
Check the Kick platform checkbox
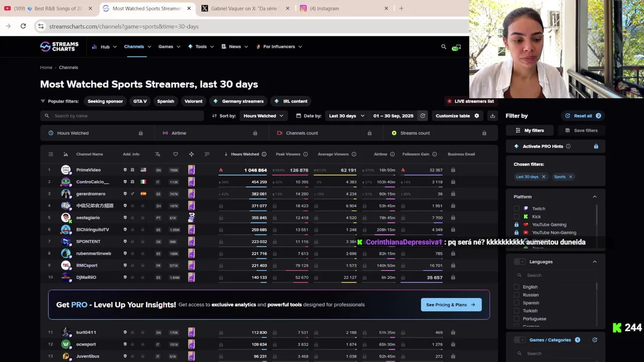516,217
